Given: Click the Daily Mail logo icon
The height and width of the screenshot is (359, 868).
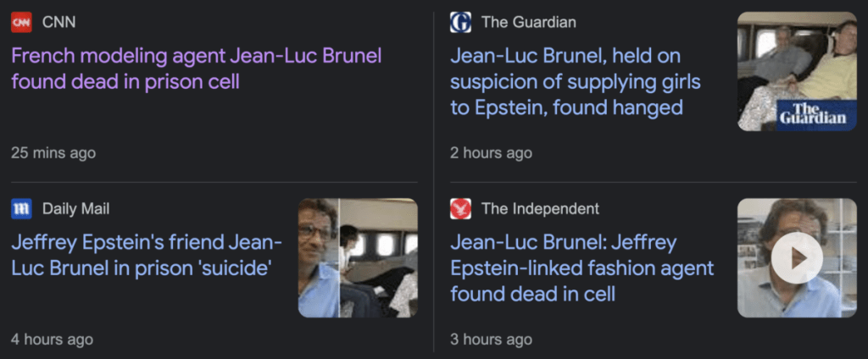Looking at the screenshot, I should pyautogui.click(x=21, y=208).
